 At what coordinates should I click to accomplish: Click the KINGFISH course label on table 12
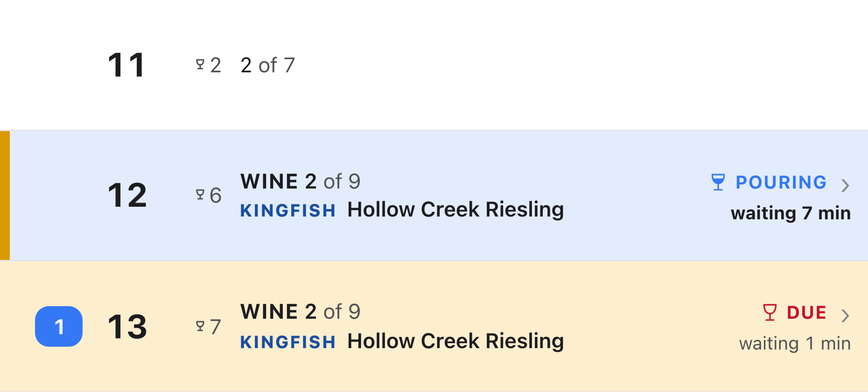[288, 210]
